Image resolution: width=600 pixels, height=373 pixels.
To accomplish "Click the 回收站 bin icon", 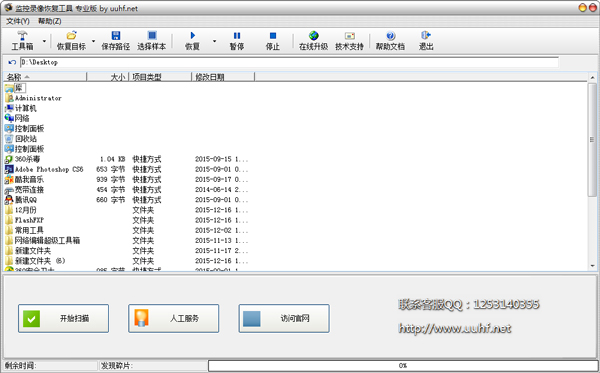I will 9,138.
